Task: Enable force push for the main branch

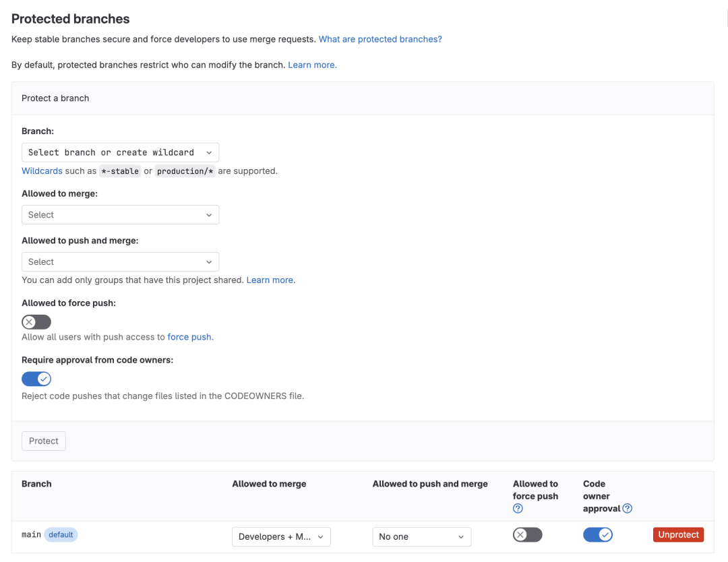Action: point(527,534)
